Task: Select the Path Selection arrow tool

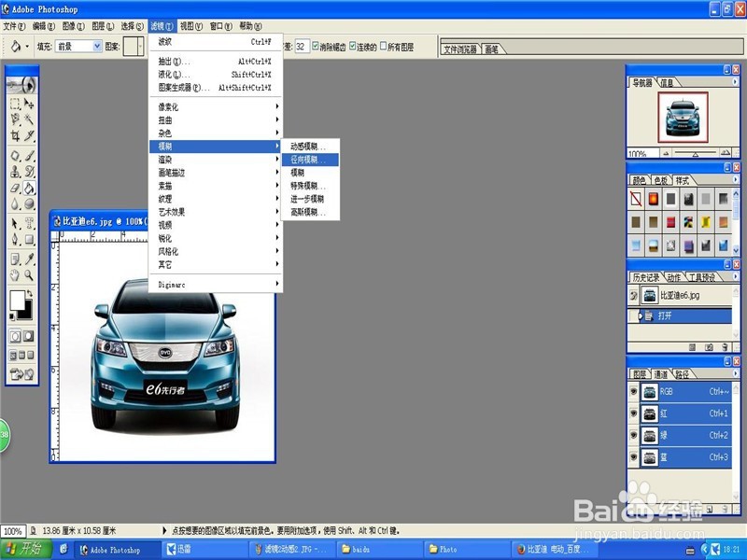Action: pyautogui.click(x=15, y=223)
